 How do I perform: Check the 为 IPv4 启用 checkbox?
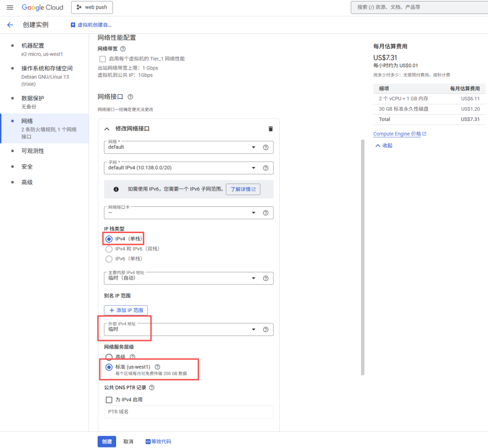pos(109,400)
